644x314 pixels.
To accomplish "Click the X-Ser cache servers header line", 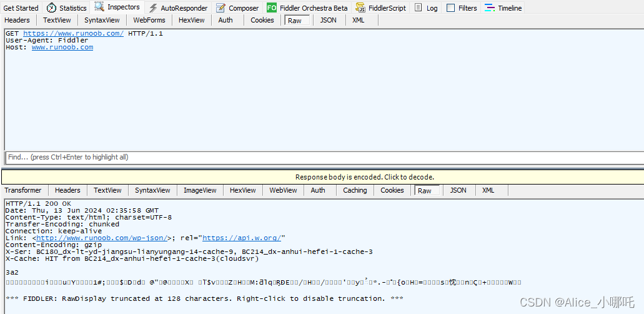I will click(189, 252).
